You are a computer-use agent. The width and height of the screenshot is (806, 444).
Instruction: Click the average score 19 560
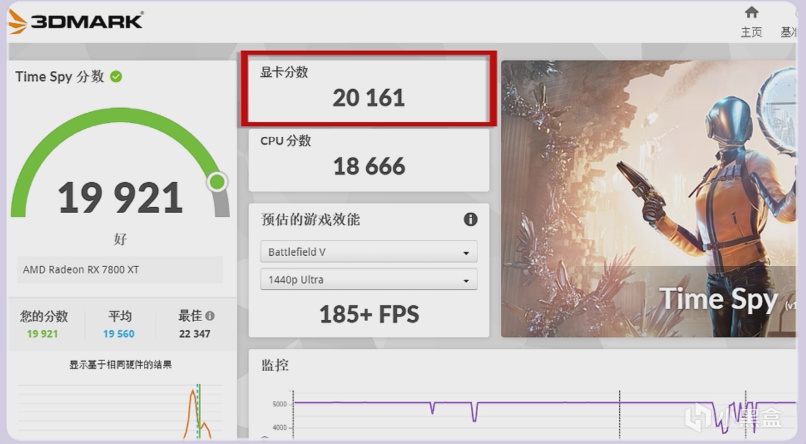click(x=119, y=334)
